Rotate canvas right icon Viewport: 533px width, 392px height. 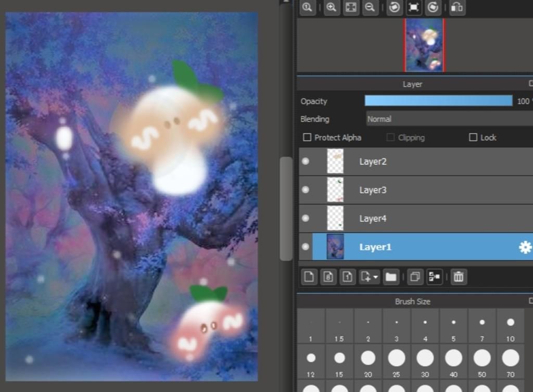433,7
